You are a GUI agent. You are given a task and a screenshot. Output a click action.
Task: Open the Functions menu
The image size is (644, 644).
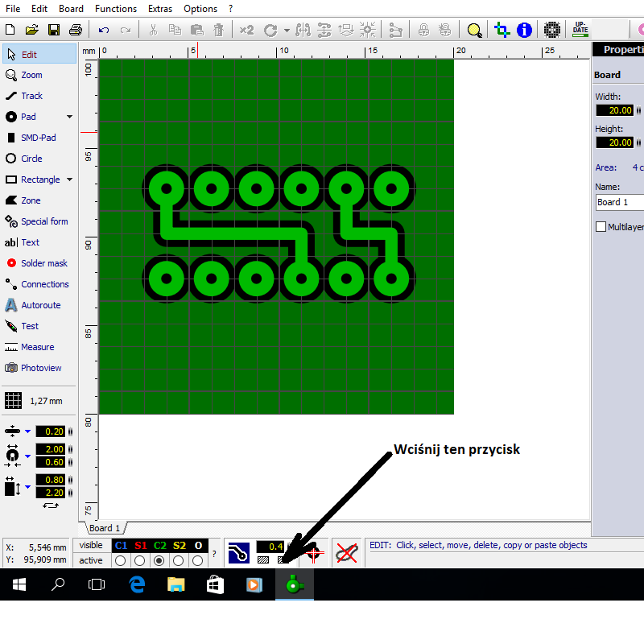115,9
